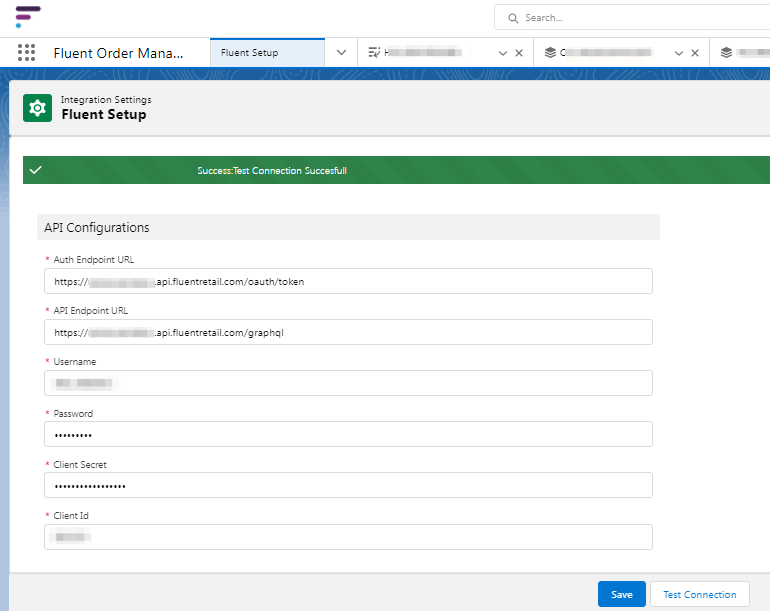Viewport: 770px width, 611px height.
Task: Click the Save button
Action: (x=621, y=594)
